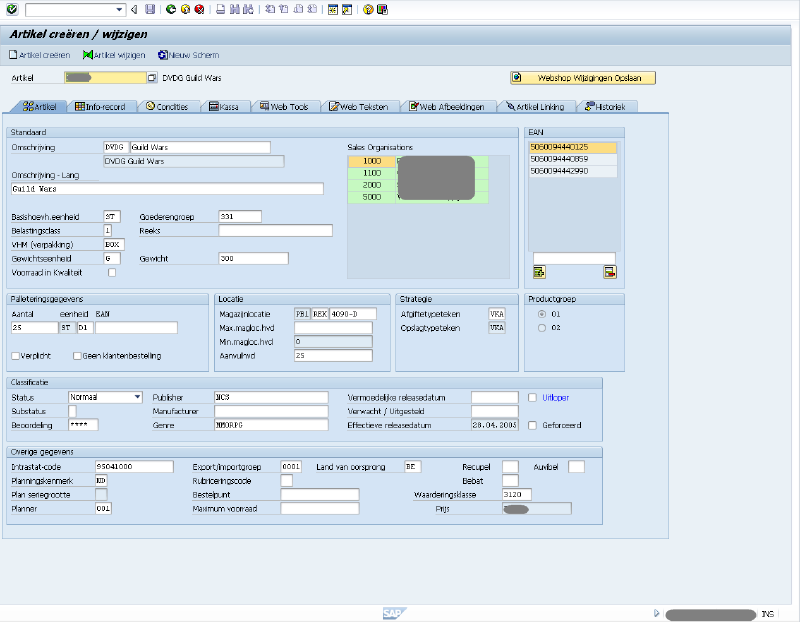Click the green Back arrow toolbar icon
The width and height of the screenshot is (800, 622).
pyautogui.click(x=171, y=9)
